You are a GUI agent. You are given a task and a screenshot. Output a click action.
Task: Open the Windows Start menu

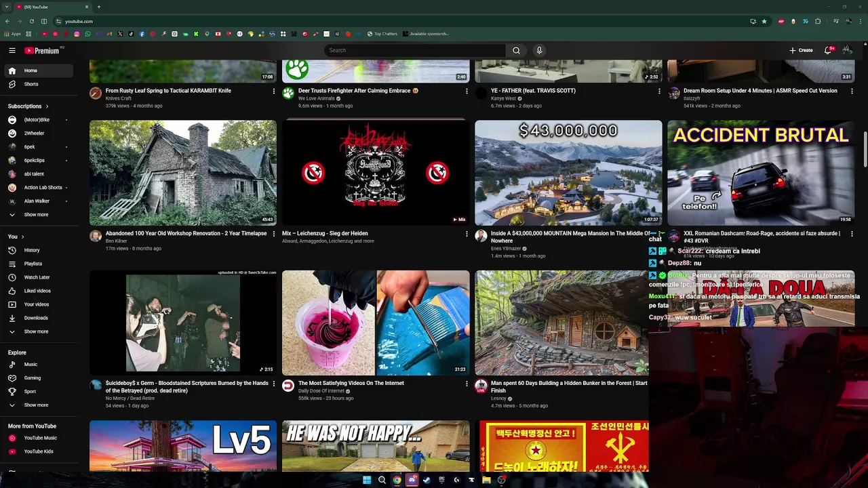tap(367, 480)
